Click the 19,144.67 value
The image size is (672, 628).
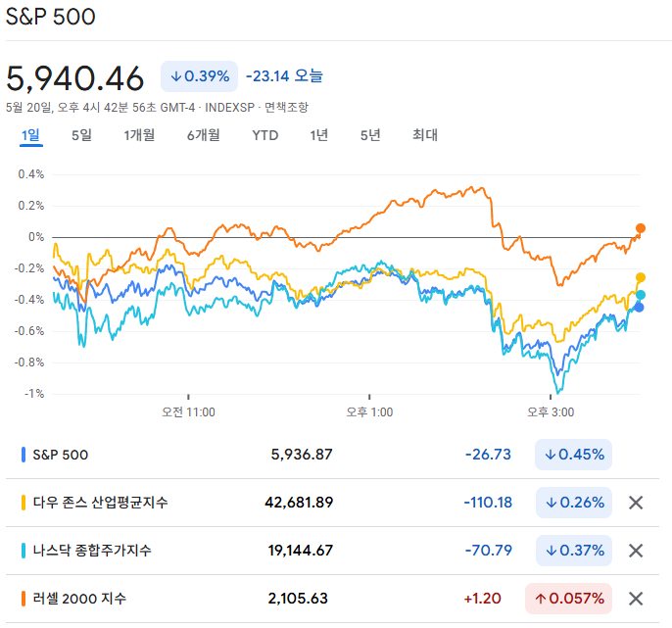pyautogui.click(x=301, y=551)
